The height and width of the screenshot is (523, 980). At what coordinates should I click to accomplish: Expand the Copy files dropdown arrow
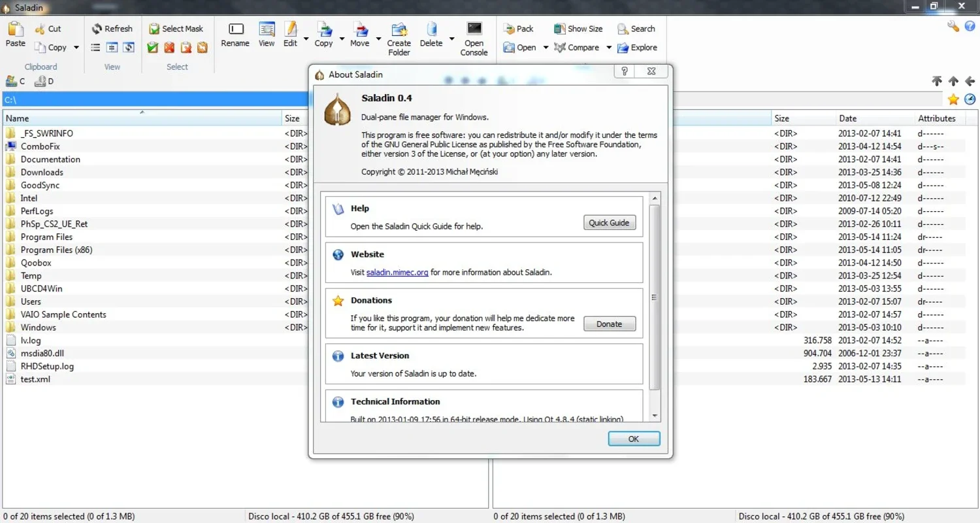pos(341,39)
